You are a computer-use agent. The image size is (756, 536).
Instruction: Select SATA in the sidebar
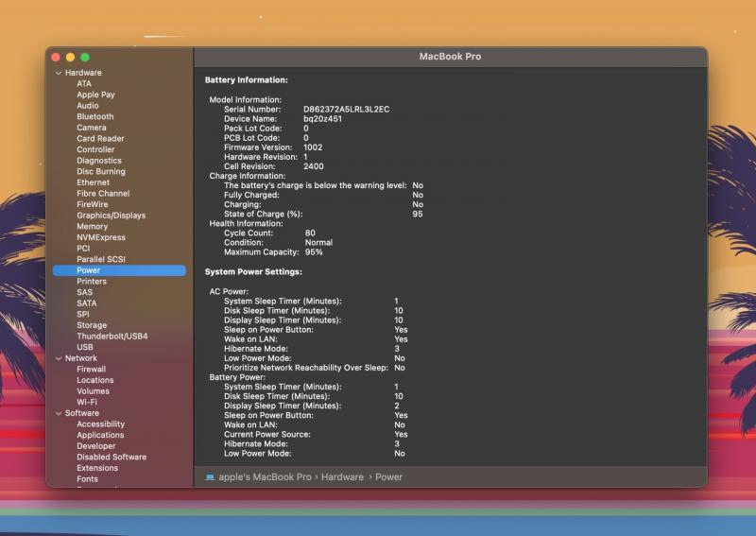tap(86, 303)
